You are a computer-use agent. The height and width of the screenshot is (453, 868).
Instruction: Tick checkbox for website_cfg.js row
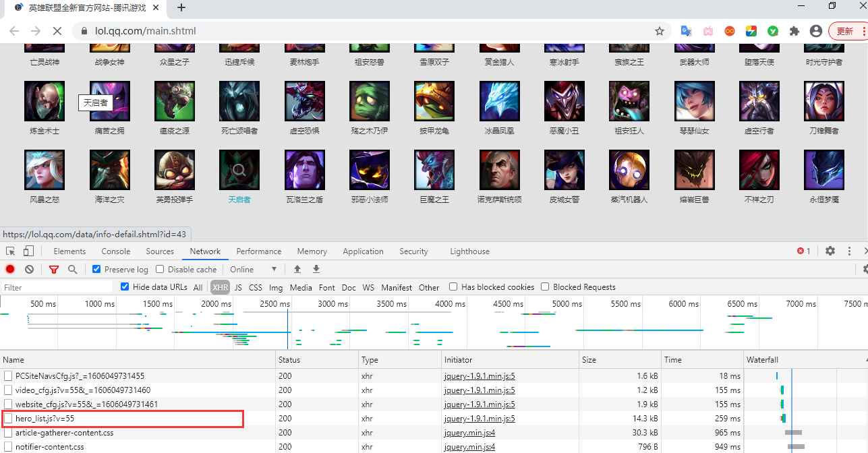[8, 404]
